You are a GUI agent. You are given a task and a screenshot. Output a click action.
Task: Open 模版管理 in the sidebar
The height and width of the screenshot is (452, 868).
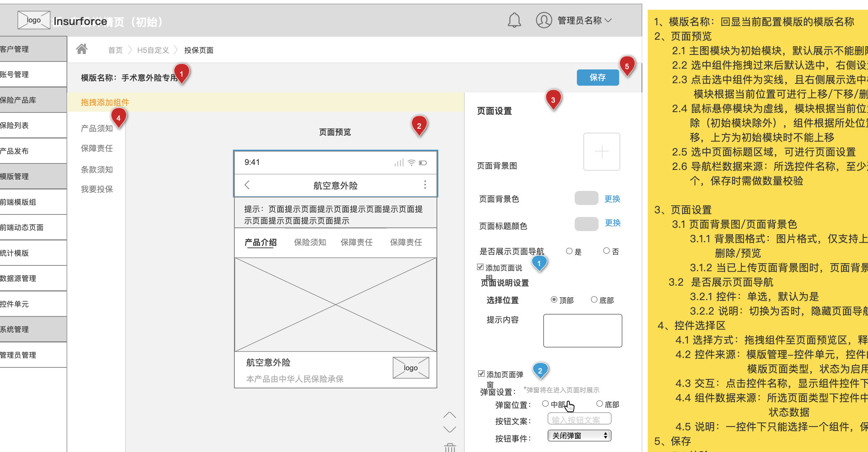[33, 176]
